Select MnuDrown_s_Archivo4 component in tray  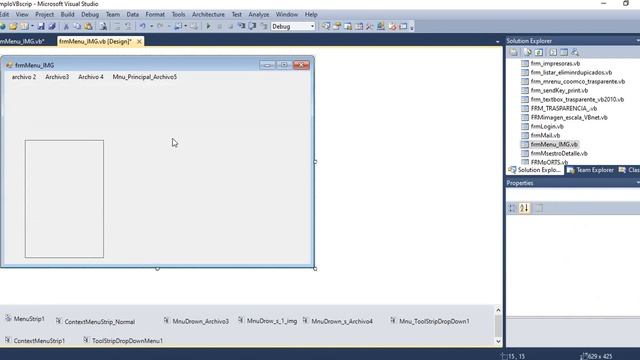[x=338, y=321]
